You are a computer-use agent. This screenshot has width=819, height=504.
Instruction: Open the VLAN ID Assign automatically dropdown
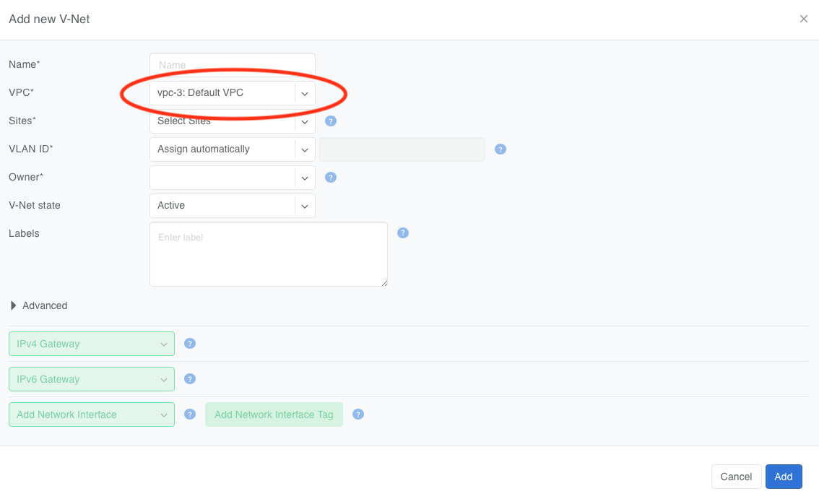(233, 149)
